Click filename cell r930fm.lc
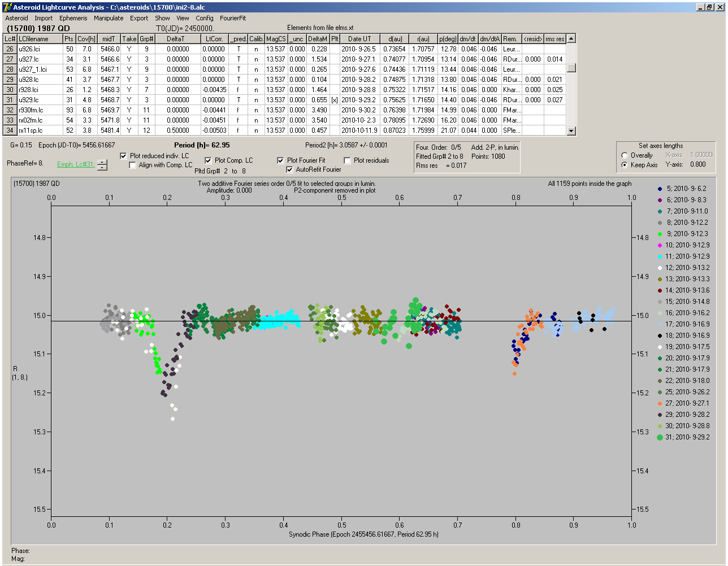Screen dimensions: 728x566 (40, 110)
